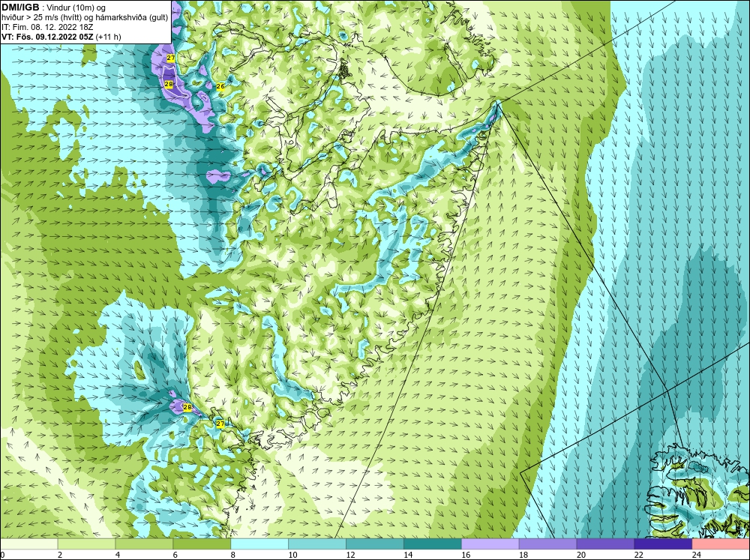The width and height of the screenshot is (750, 560).
Task: Select the '20' tick label on the scale
Action: pyautogui.click(x=581, y=555)
